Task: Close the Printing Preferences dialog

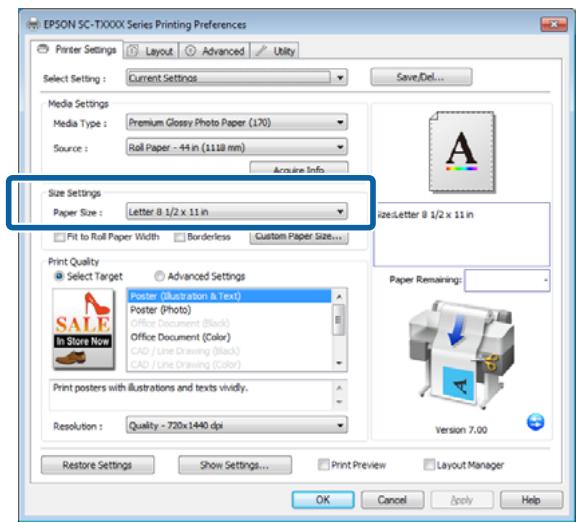Action: coord(554,25)
